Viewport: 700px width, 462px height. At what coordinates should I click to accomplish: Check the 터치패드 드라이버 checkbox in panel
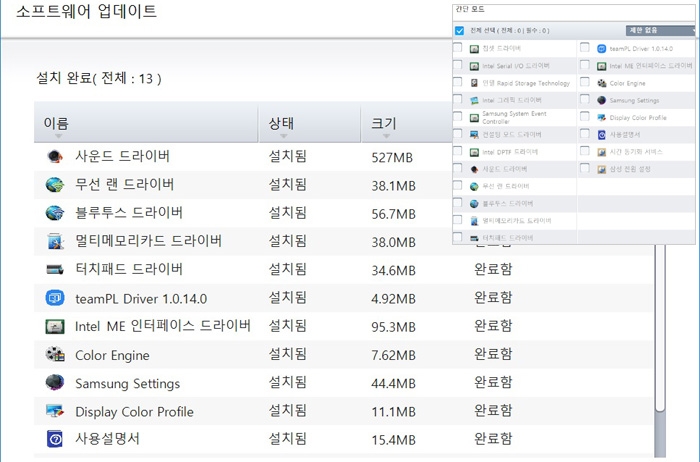(x=458, y=237)
